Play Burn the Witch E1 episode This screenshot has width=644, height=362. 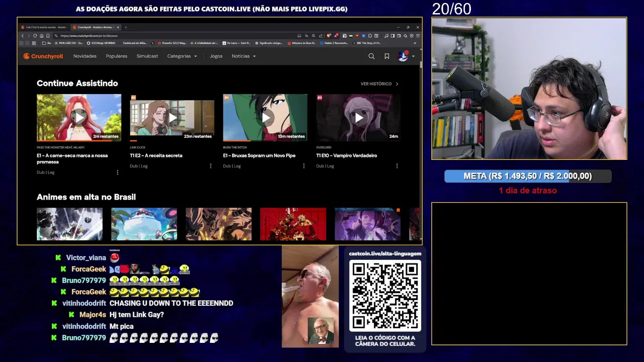click(265, 118)
